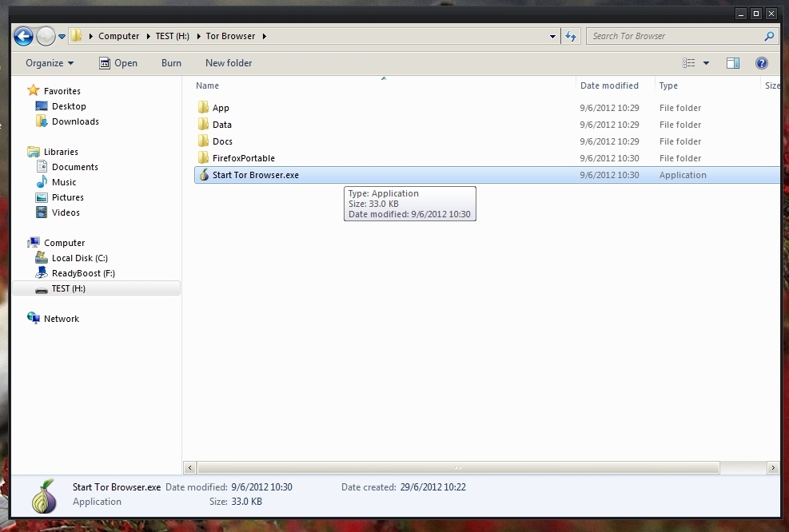This screenshot has height=532, width=789.
Task: Change the view with the view icon
Action: 689,63
